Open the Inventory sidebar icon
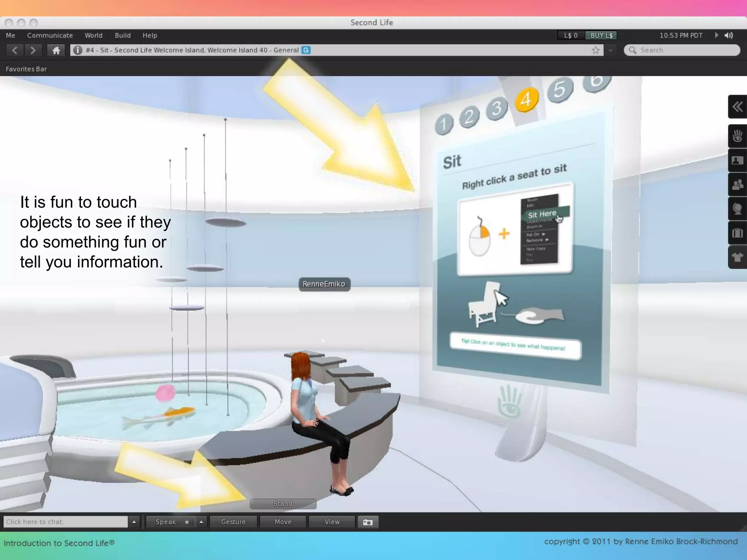747x560 pixels. (x=737, y=233)
